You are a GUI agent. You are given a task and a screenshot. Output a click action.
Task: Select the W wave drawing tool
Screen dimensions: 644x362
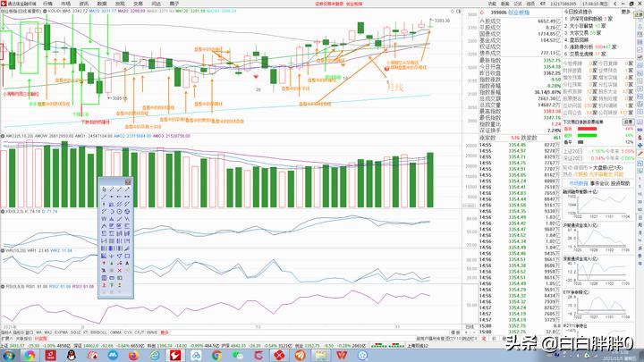click(x=104, y=219)
